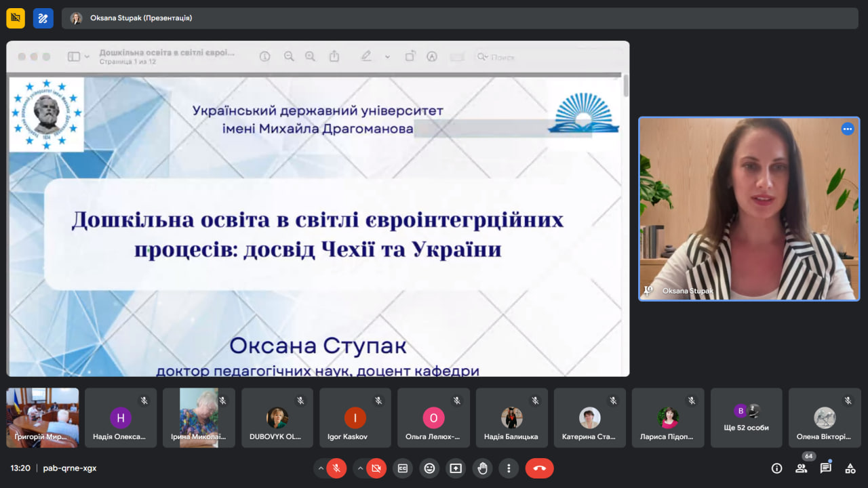Select the zoom in magnifier in Preview toolbar
Viewport: 868px width, 488px height.
[x=310, y=56]
